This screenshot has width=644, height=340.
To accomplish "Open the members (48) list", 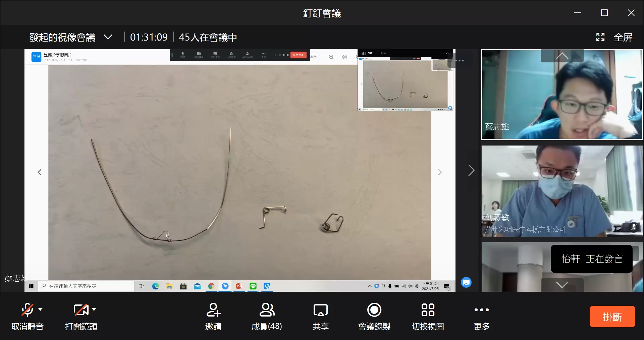I will pos(267,310).
